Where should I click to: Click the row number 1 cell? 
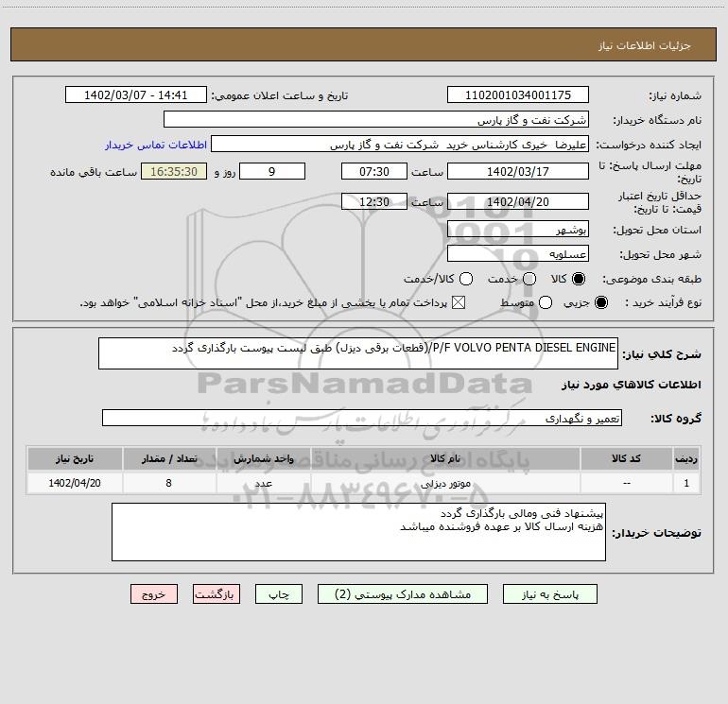tap(686, 483)
